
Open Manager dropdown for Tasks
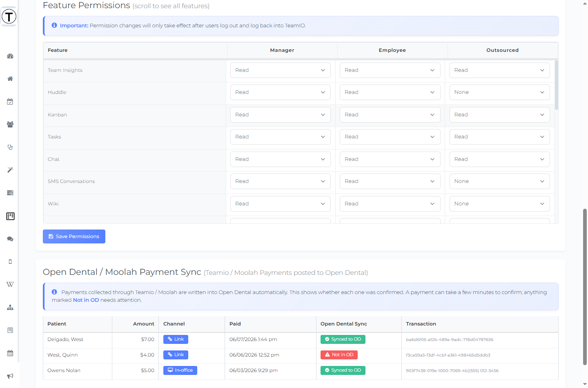tap(281, 137)
